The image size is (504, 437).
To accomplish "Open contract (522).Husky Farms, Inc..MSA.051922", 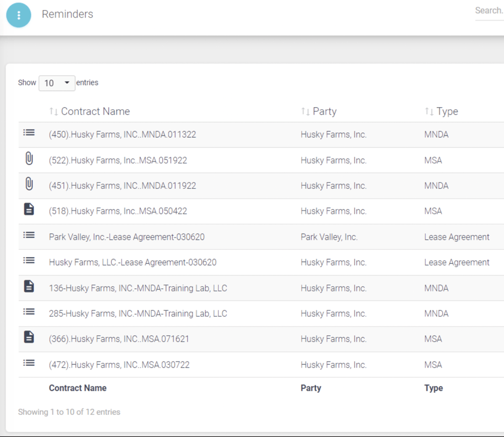I will [x=118, y=160].
